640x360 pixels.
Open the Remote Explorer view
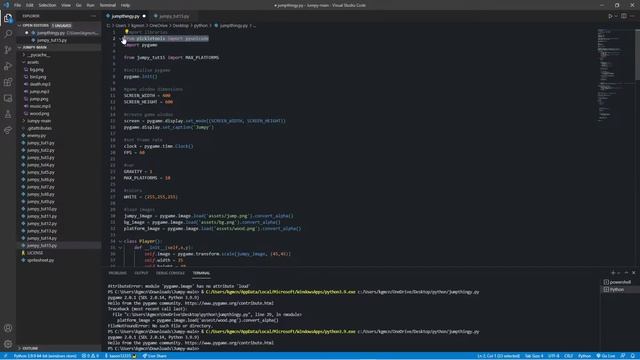click(8, 98)
